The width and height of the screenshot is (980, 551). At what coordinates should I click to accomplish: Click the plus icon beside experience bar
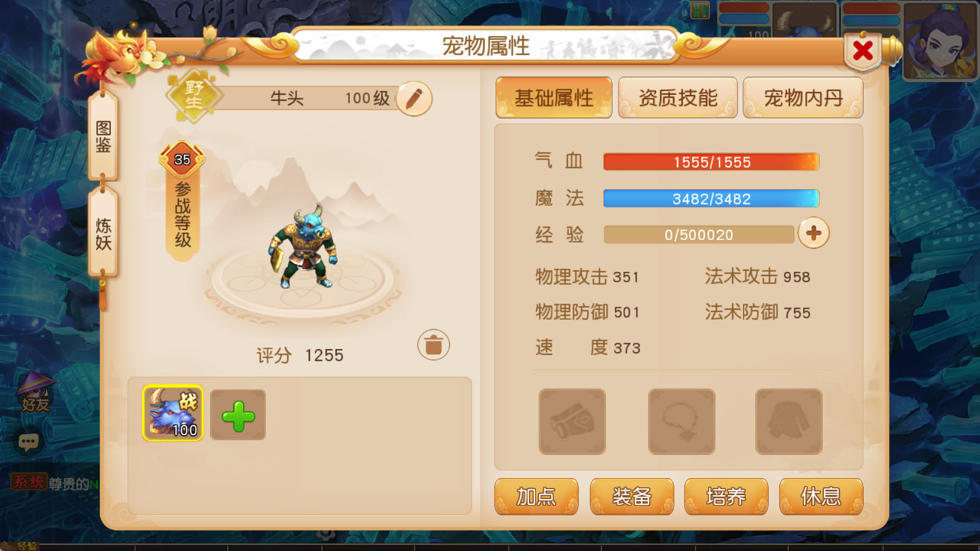813,233
